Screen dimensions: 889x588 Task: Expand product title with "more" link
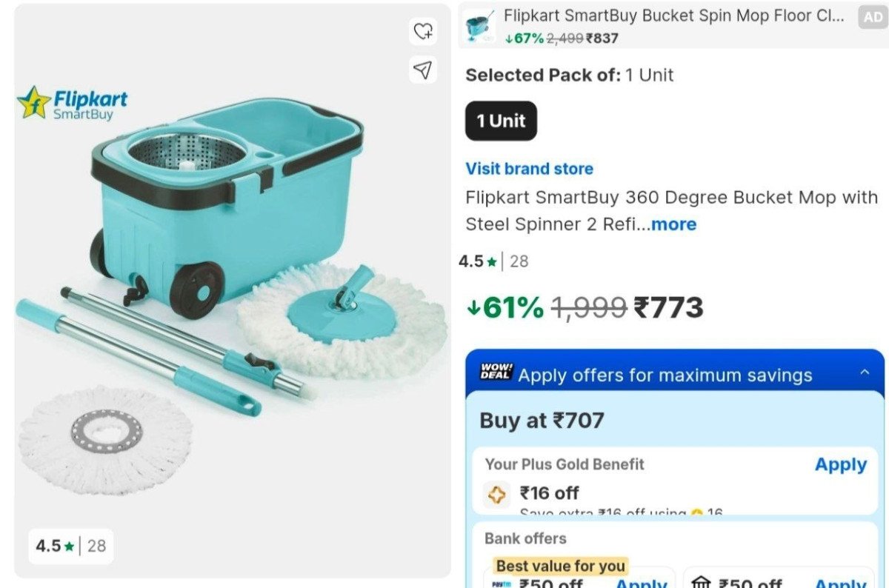(x=673, y=224)
